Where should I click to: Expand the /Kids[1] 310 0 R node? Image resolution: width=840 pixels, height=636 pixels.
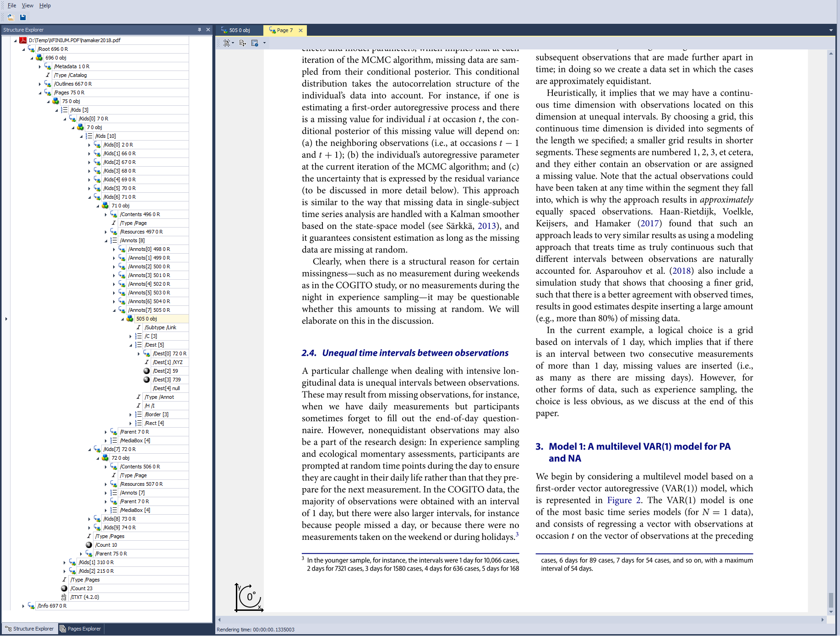(x=65, y=563)
